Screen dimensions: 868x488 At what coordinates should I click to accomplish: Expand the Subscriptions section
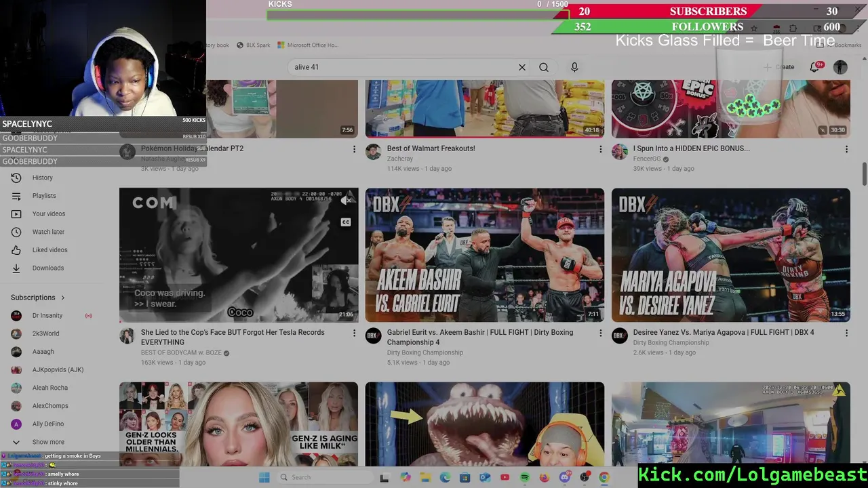pos(38,298)
